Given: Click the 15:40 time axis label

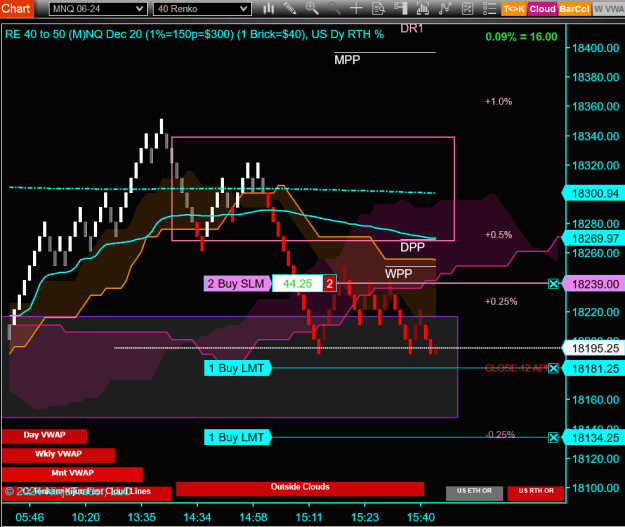Looking at the screenshot, I should tap(421, 517).
